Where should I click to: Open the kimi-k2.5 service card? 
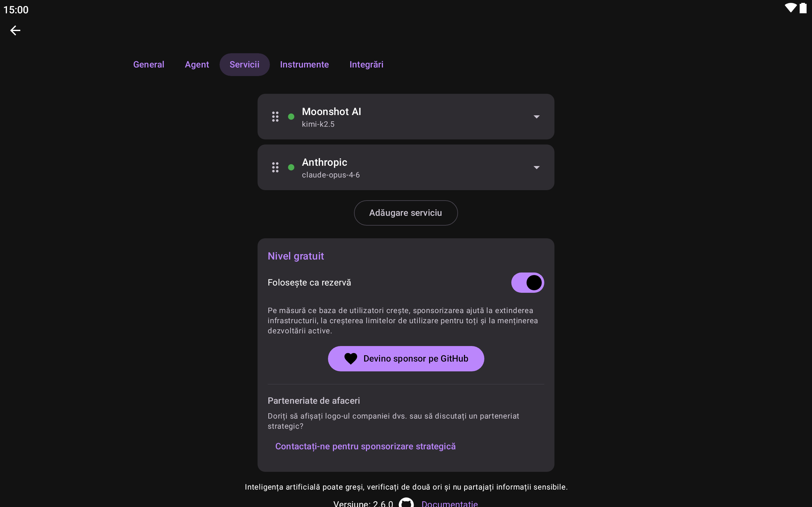point(406,117)
